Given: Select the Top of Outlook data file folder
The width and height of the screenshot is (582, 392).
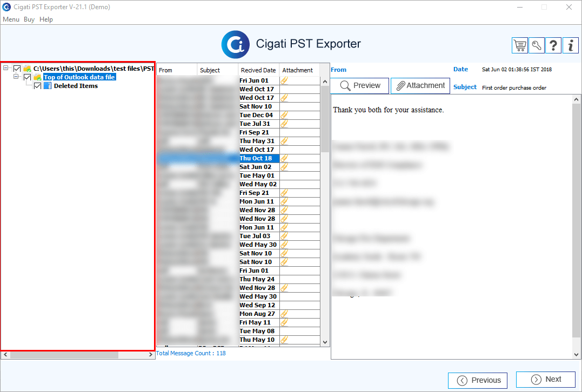Looking at the screenshot, I should click(x=79, y=77).
